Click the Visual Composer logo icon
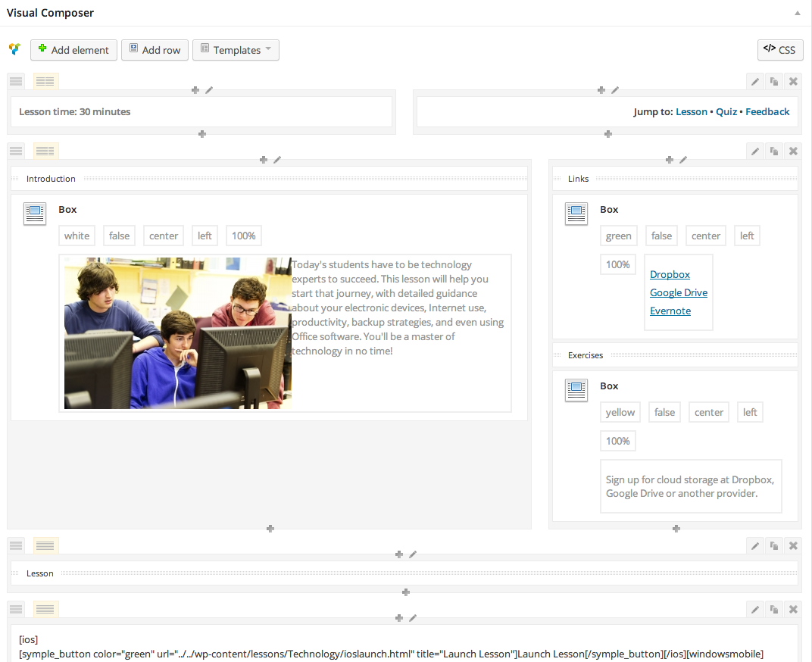 (14, 50)
